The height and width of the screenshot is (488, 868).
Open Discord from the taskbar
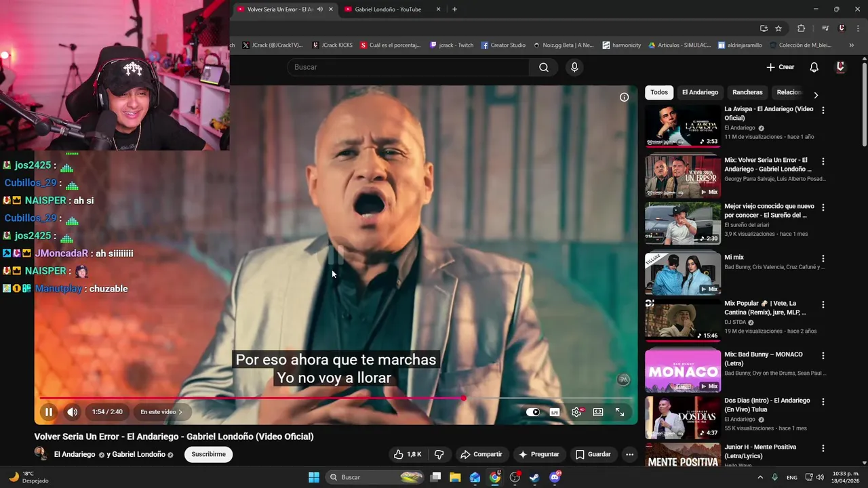tap(555, 477)
